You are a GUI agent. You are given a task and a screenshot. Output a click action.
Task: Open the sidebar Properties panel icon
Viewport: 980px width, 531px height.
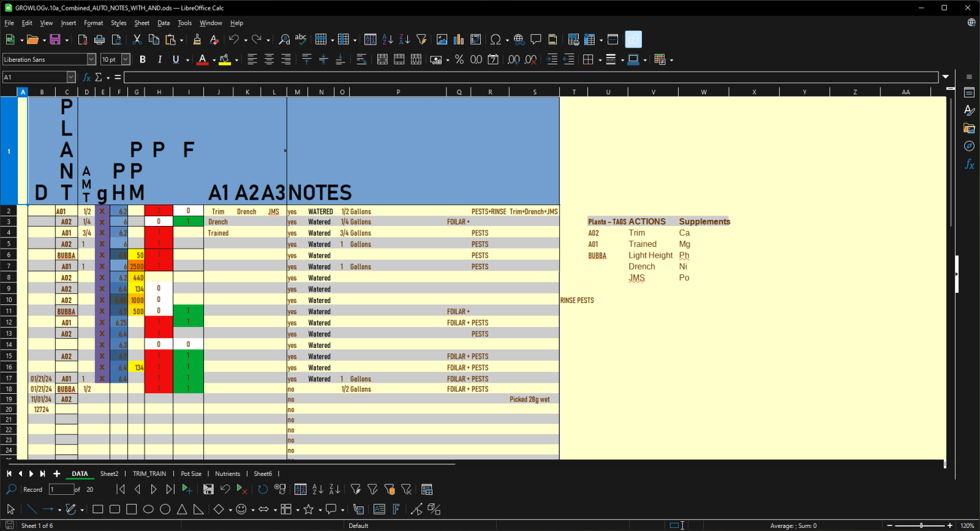(x=969, y=93)
